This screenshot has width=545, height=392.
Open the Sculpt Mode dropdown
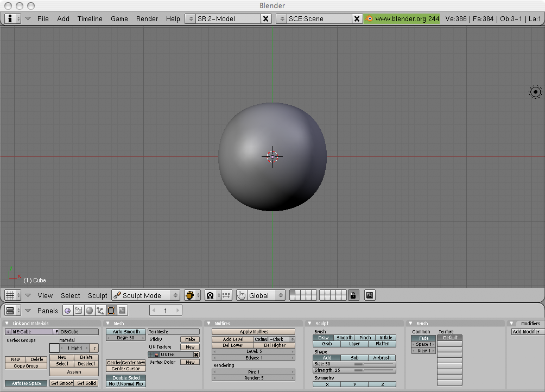[x=145, y=295]
